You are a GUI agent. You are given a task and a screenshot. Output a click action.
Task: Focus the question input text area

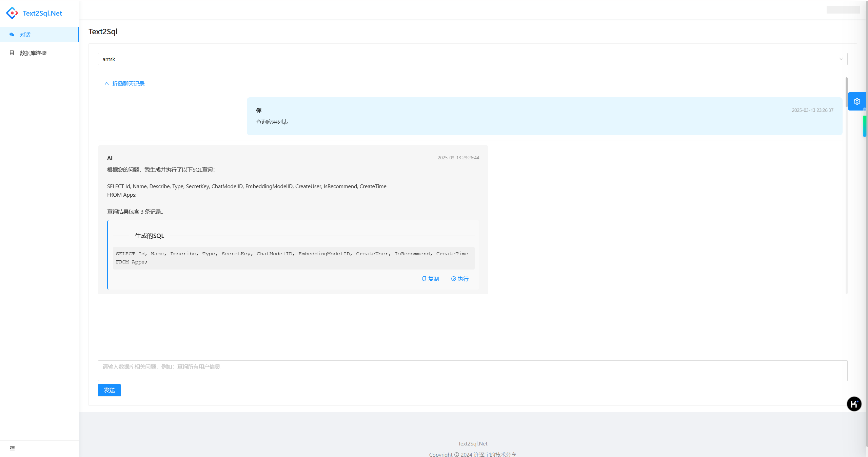point(472,370)
